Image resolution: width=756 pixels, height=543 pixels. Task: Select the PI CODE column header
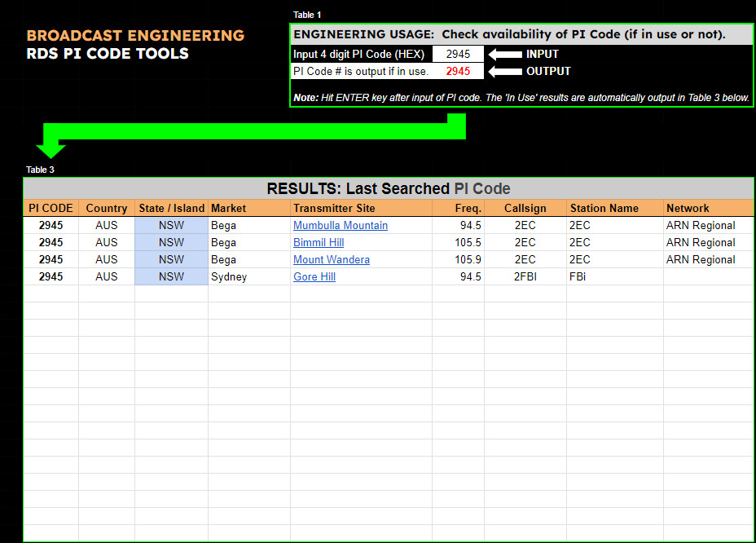[51, 208]
